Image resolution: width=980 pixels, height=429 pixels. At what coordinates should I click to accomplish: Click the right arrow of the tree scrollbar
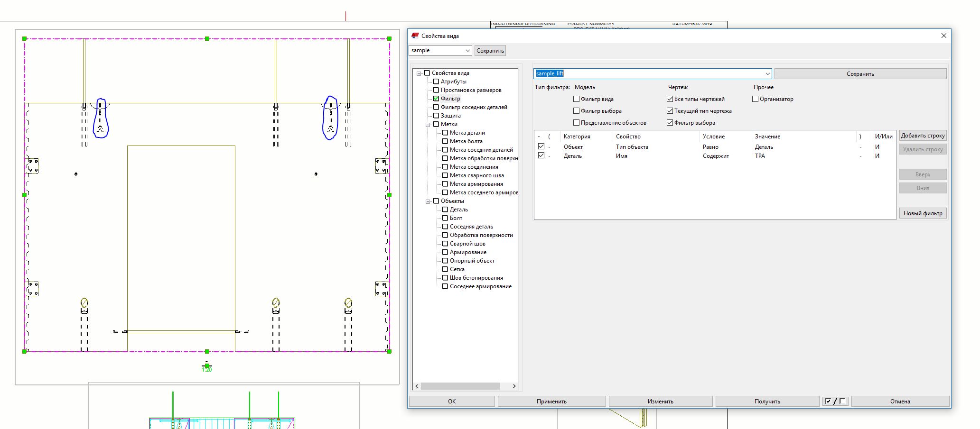pos(514,386)
